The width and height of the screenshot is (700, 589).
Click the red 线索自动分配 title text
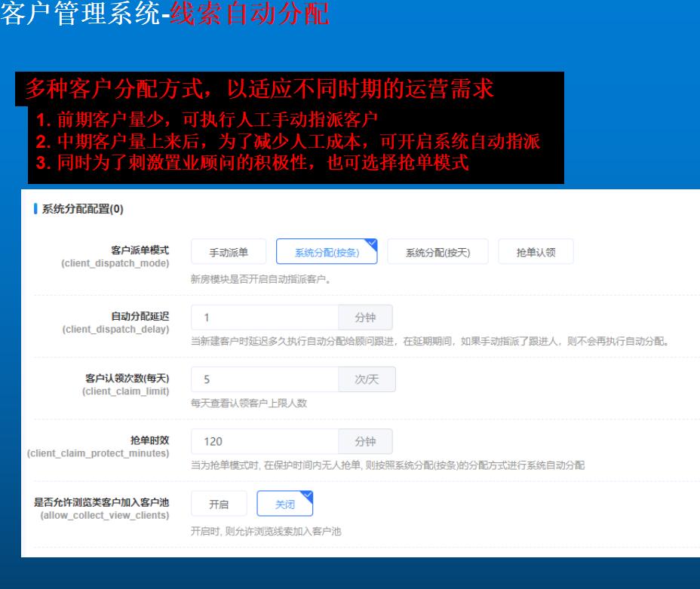coord(250,14)
